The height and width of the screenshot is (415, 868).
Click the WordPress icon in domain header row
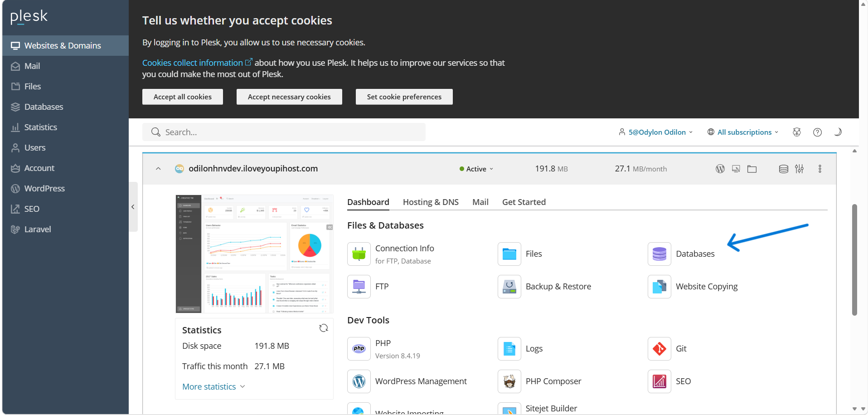[720, 169]
